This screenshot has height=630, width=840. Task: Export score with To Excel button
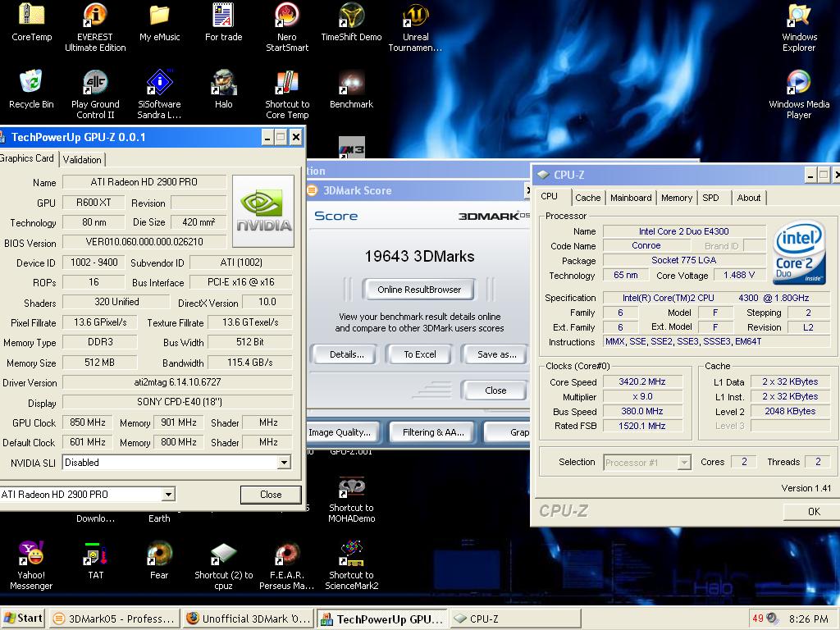420,354
